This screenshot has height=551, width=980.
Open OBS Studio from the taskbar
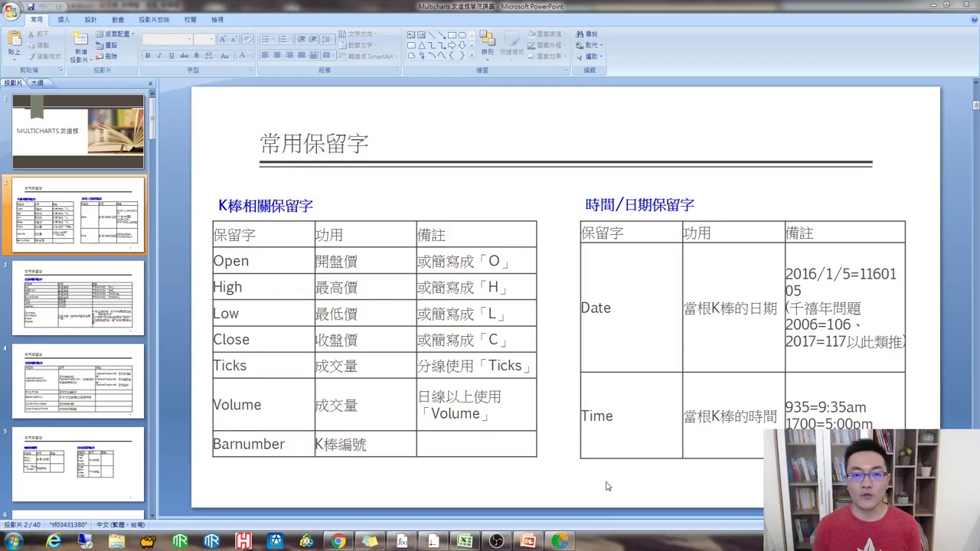click(496, 542)
